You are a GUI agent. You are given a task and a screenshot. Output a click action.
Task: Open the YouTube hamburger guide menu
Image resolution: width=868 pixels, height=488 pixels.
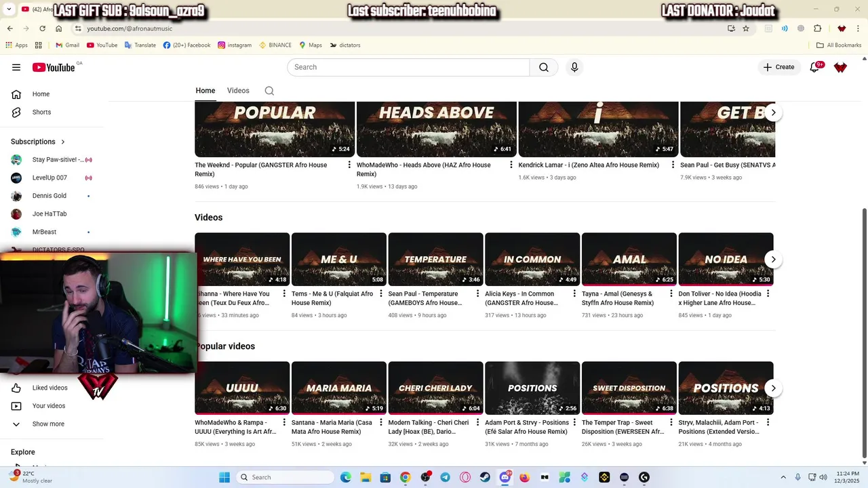click(16, 67)
